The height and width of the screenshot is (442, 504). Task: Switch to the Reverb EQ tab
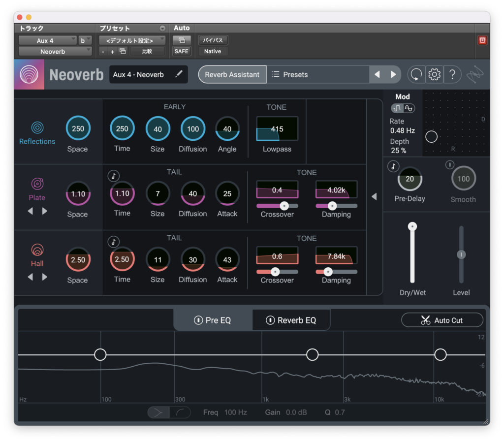(x=291, y=320)
